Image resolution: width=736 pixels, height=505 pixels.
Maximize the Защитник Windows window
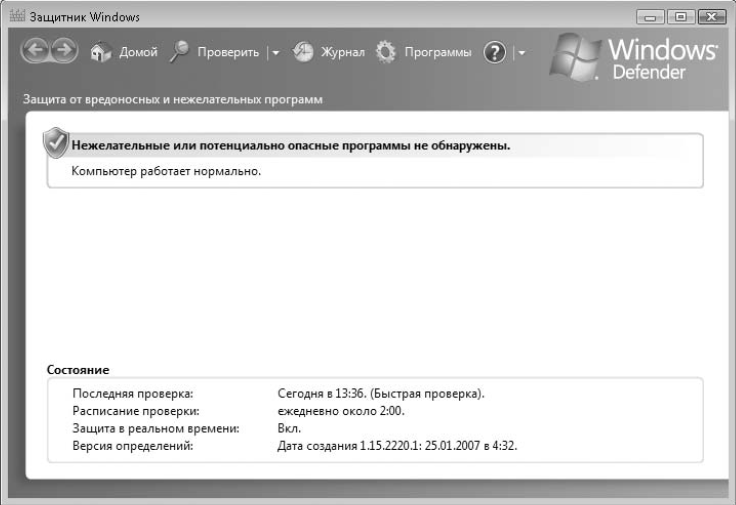(680, 17)
